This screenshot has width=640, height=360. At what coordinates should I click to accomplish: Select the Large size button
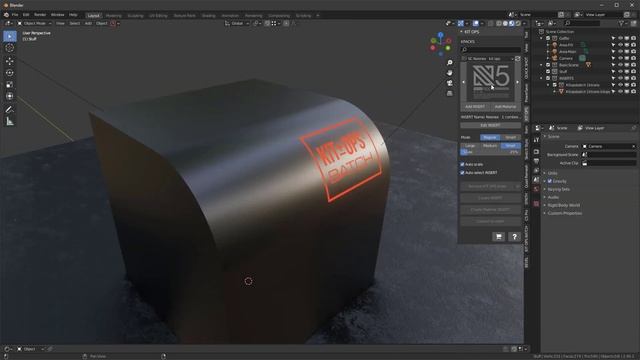(x=470, y=146)
